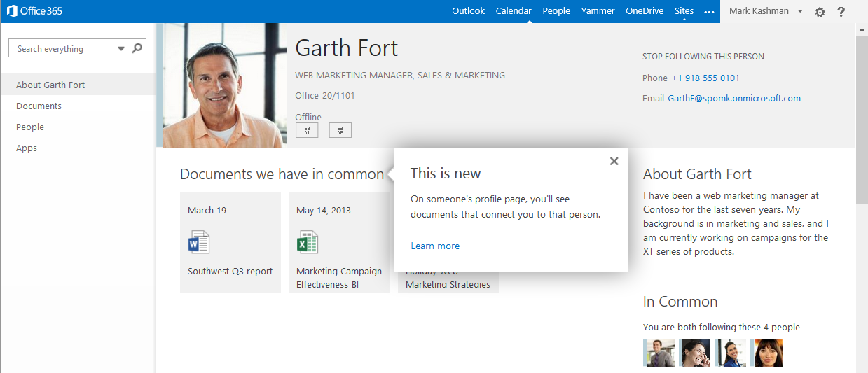Image resolution: width=868 pixels, height=373 pixels.
Task: Click the May 14, 2013 date text
Action: click(324, 210)
